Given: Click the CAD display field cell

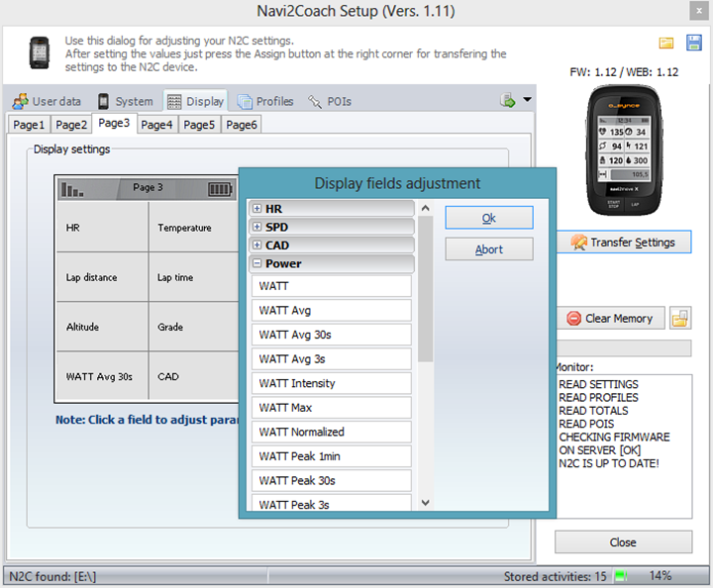Looking at the screenshot, I should [194, 377].
